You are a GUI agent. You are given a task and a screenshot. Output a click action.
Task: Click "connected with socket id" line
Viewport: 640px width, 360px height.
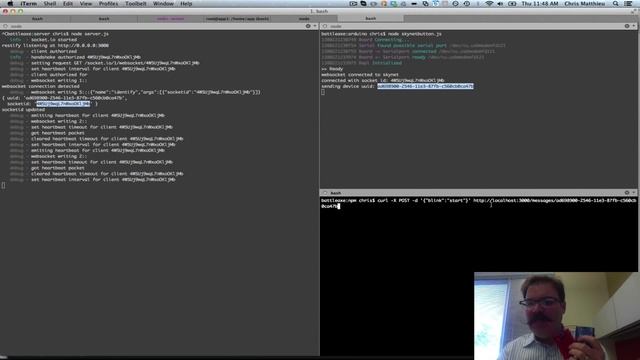click(382, 80)
